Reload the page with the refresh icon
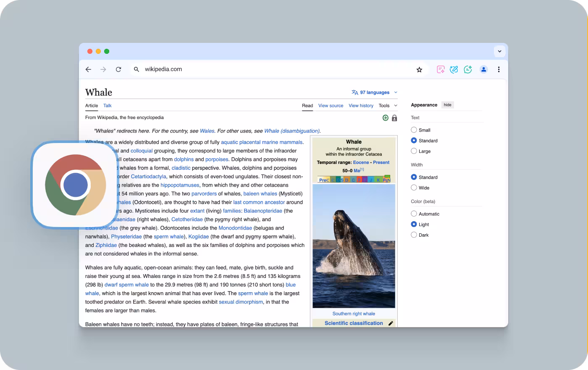This screenshot has height=370, width=588. click(118, 69)
